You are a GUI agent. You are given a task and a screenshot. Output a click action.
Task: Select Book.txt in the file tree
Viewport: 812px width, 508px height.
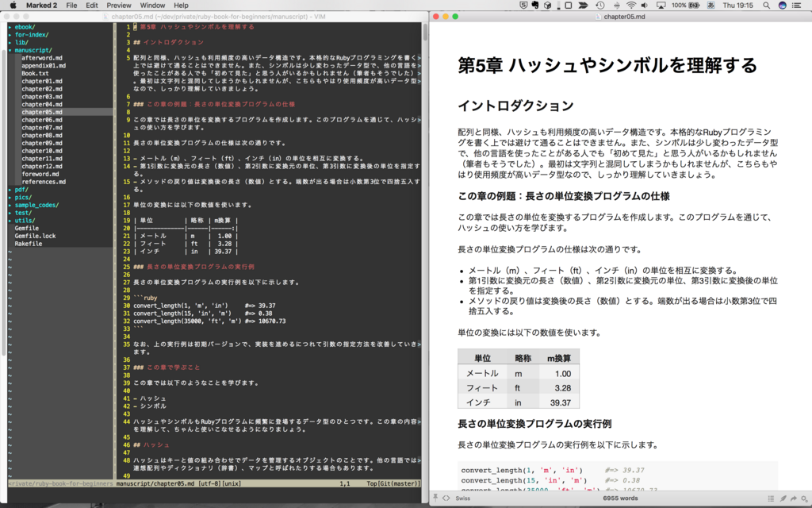point(35,74)
